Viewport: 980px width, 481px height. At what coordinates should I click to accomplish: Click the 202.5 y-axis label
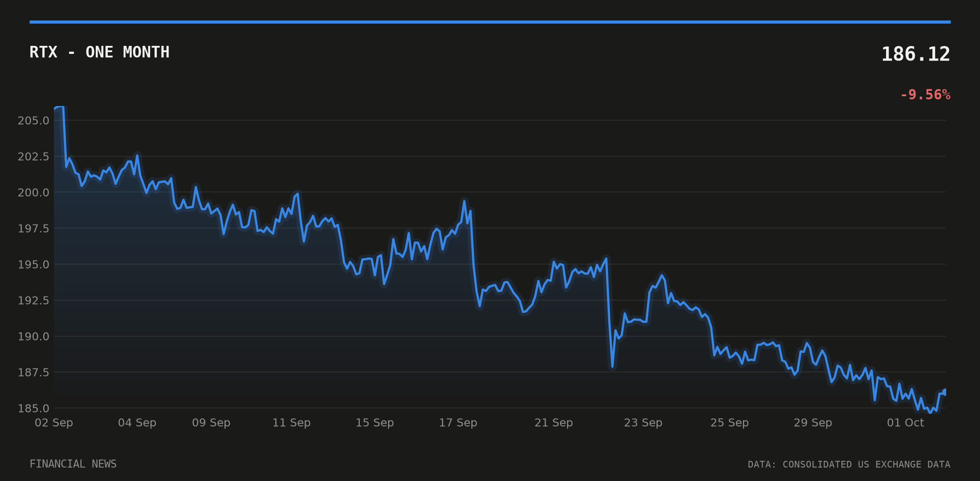coord(33,156)
